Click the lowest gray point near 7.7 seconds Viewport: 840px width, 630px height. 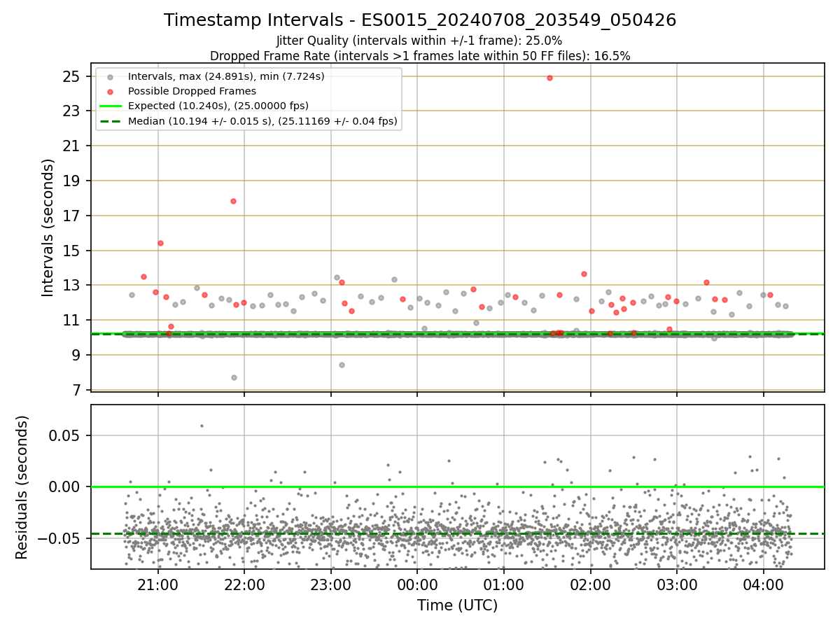tap(234, 377)
